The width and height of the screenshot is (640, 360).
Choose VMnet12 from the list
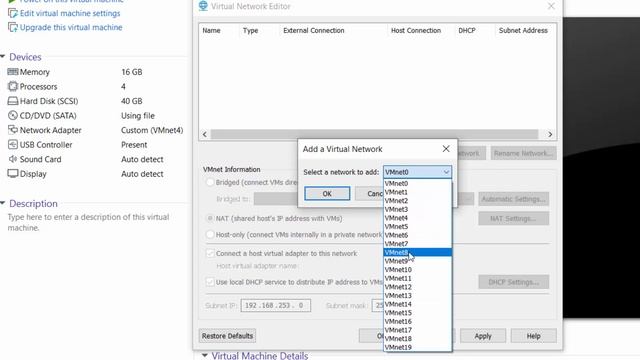click(417, 287)
